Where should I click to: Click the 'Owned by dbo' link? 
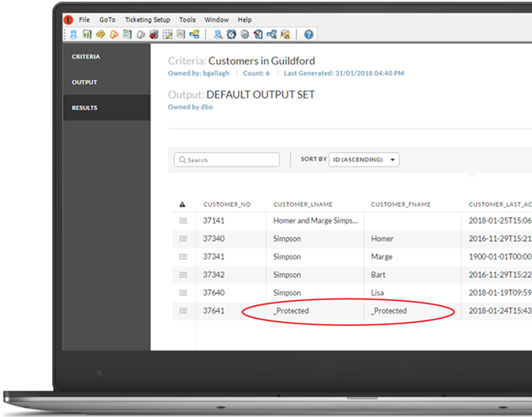point(190,107)
